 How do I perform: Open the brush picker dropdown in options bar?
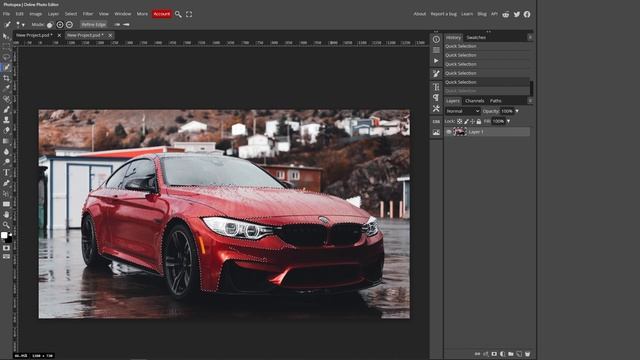pos(20,24)
